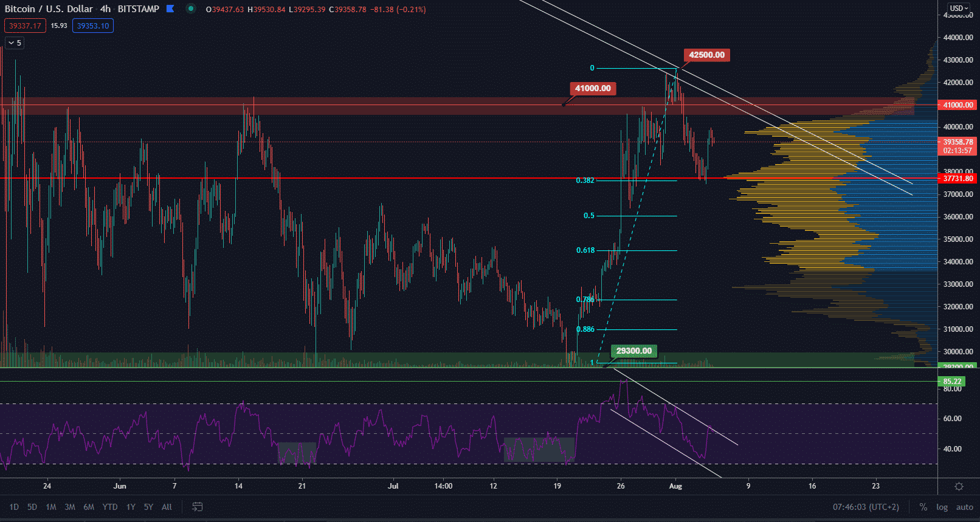Open timezone menu showing UTC+2
The image size is (980, 522).
(866, 507)
